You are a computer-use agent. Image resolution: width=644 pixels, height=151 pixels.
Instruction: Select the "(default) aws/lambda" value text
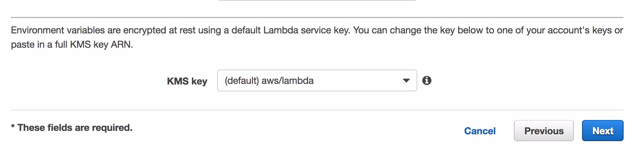click(x=269, y=81)
